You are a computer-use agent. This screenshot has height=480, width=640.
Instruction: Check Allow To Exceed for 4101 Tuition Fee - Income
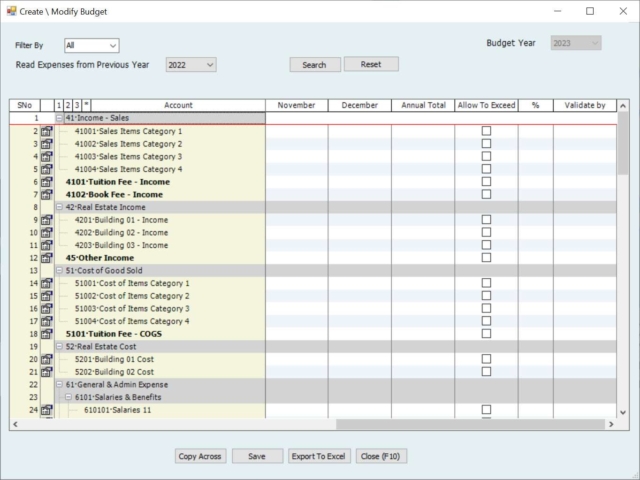click(486, 181)
